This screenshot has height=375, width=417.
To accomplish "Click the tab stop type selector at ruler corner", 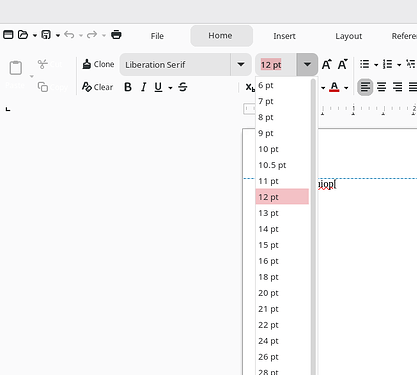I will [8, 109].
